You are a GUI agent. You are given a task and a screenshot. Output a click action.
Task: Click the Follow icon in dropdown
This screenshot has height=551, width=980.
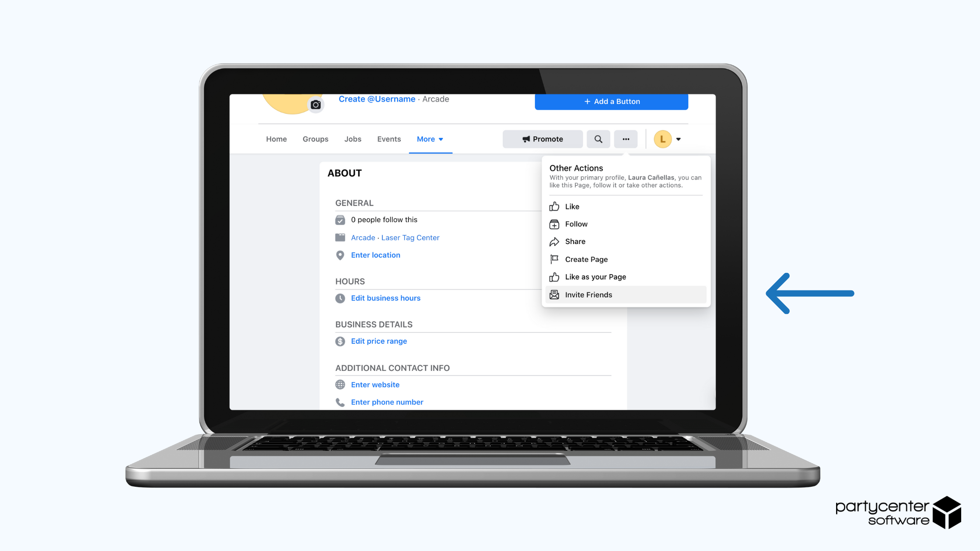click(555, 224)
